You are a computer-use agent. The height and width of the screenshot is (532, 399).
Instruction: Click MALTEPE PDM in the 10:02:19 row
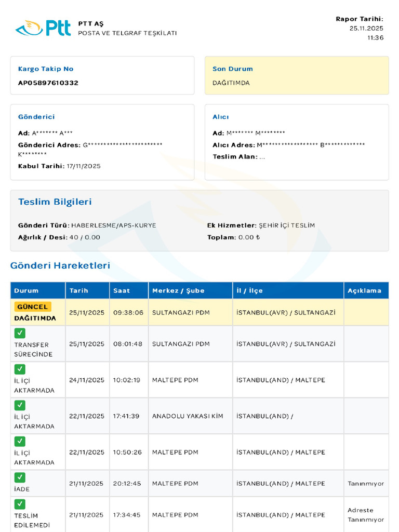coord(175,380)
